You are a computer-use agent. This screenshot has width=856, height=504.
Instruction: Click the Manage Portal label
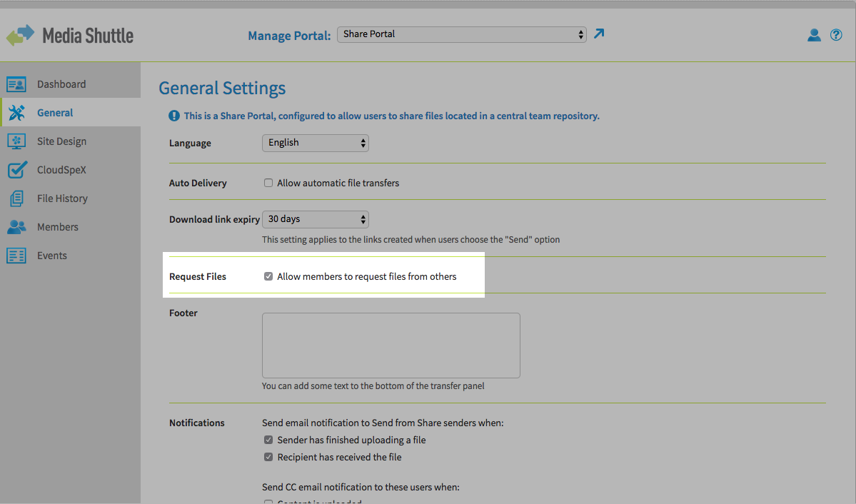tap(289, 36)
